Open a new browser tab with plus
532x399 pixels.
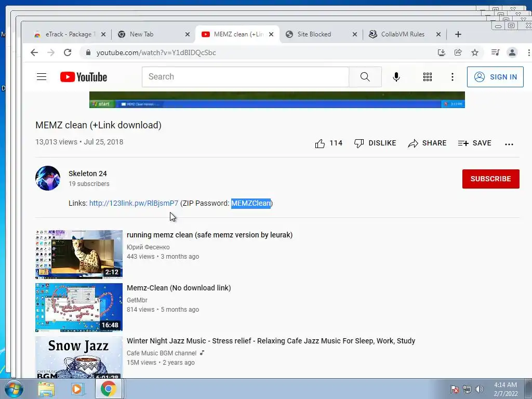[458, 34]
